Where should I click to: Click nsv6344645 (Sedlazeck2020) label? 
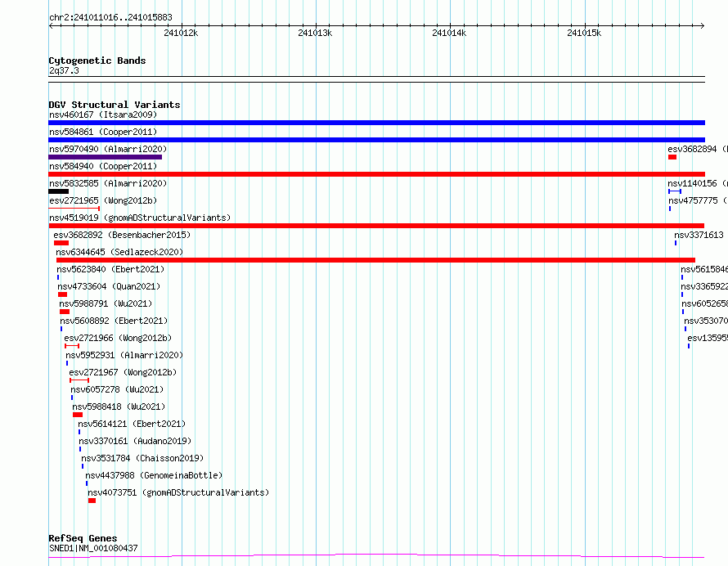[119, 252]
